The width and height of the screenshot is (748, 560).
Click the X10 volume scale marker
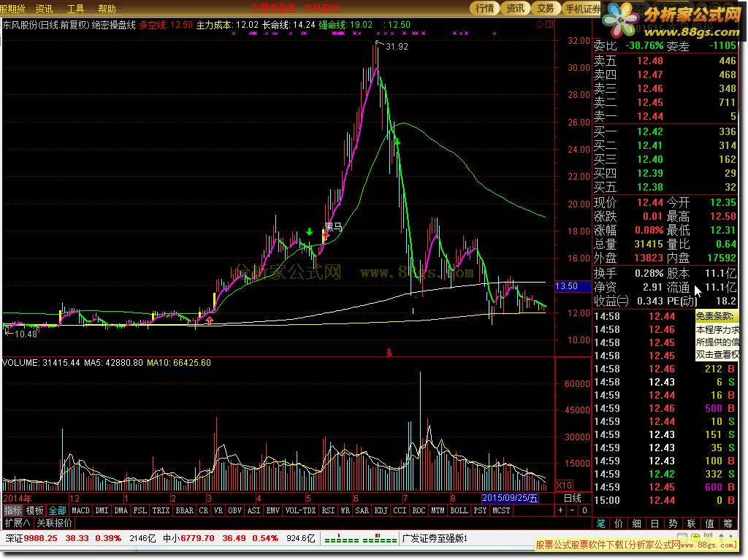point(564,485)
